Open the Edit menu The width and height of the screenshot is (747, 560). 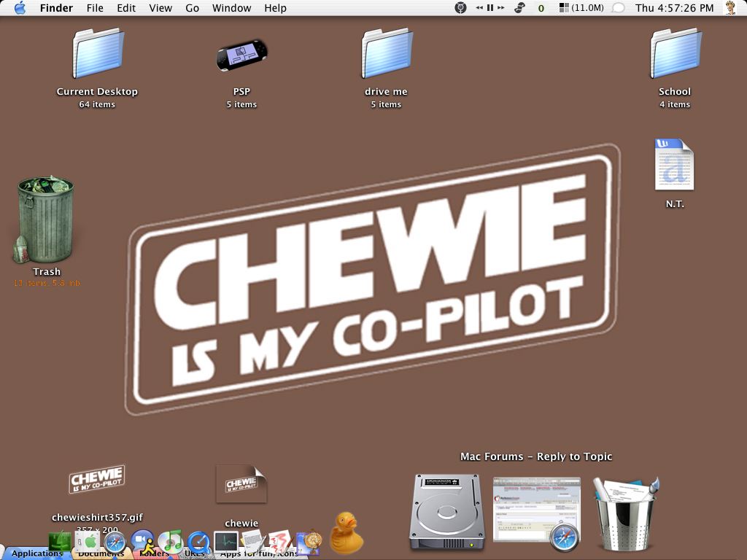126,8
